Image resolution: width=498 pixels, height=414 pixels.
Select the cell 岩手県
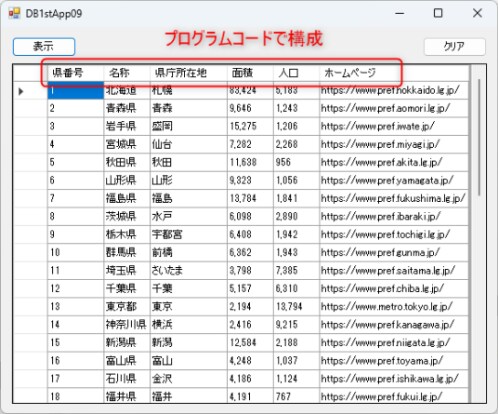pos(127,126)
